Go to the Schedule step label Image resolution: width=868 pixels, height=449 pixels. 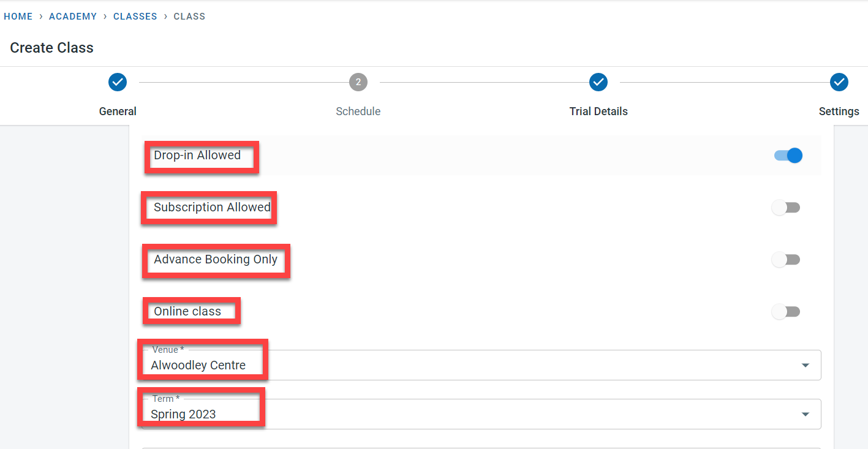click(x=358, y=111)
